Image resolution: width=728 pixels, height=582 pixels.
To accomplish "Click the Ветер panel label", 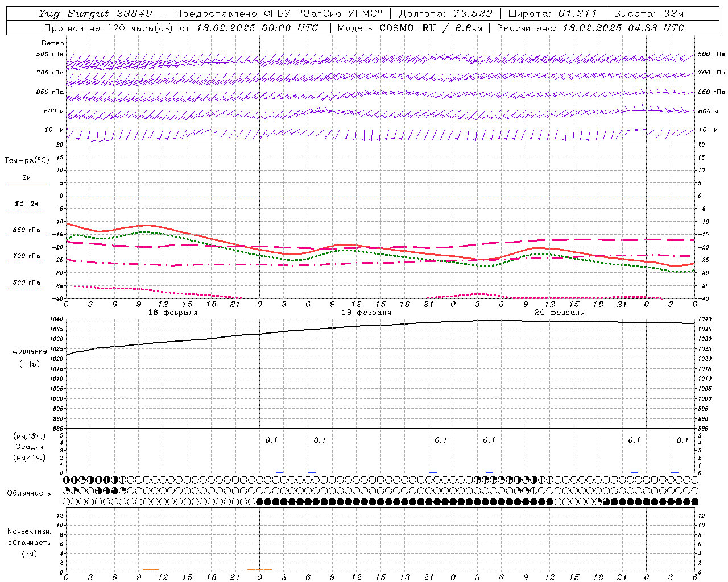I will pos(53,43).
